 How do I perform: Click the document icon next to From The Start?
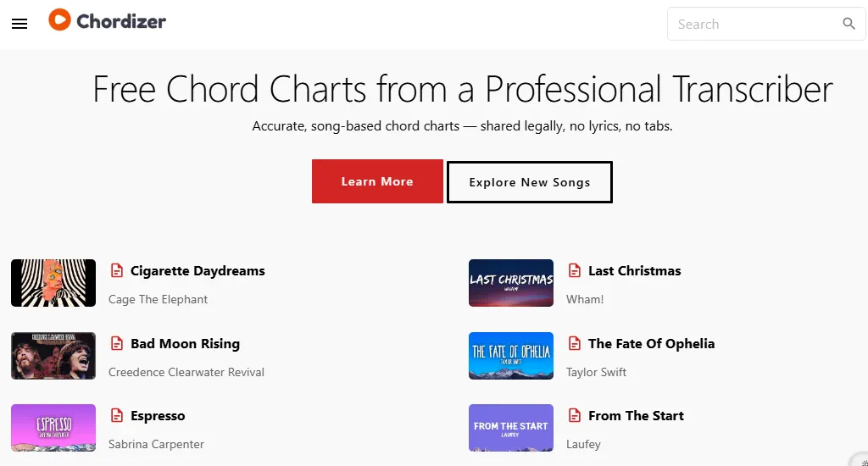575,416
